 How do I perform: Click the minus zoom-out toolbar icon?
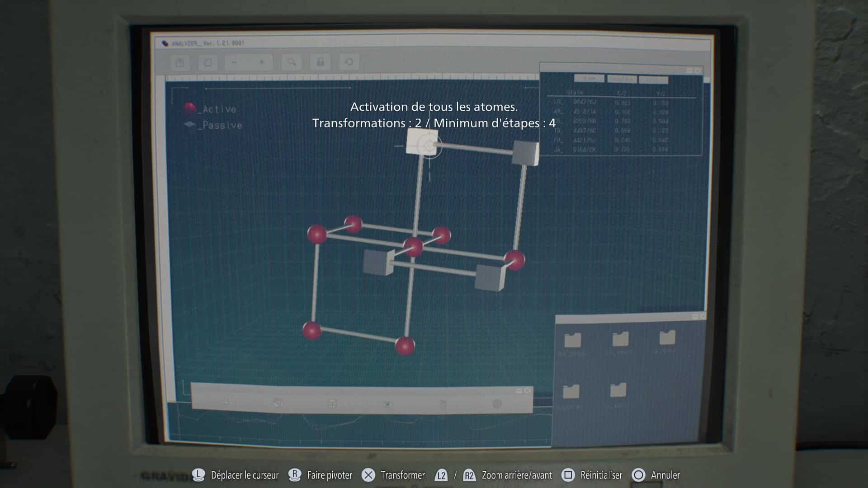point(234,62)
